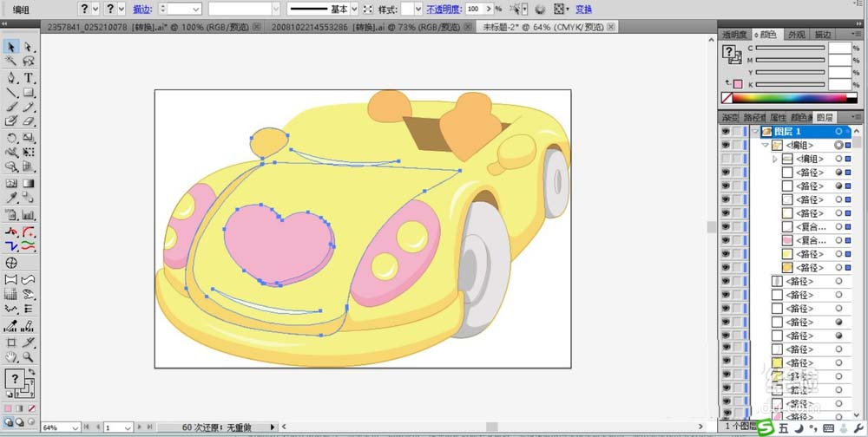
Task: Collapse the 图层 1 layer tree
Action: click(756, 132)
